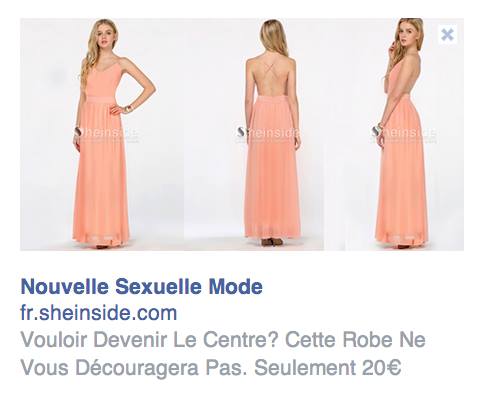Click the shoes beneath the back-view dress
The height and width of the screenshot is (407, 485).
(272, 242)
